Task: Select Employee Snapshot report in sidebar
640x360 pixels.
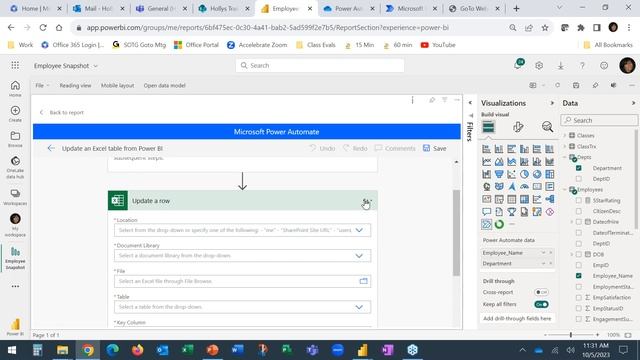Action: (x=15, y=258)
